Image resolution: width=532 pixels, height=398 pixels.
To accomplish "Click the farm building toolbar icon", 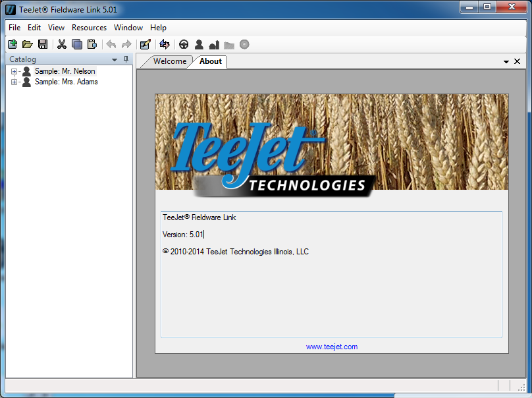I will tap(214, 45).
